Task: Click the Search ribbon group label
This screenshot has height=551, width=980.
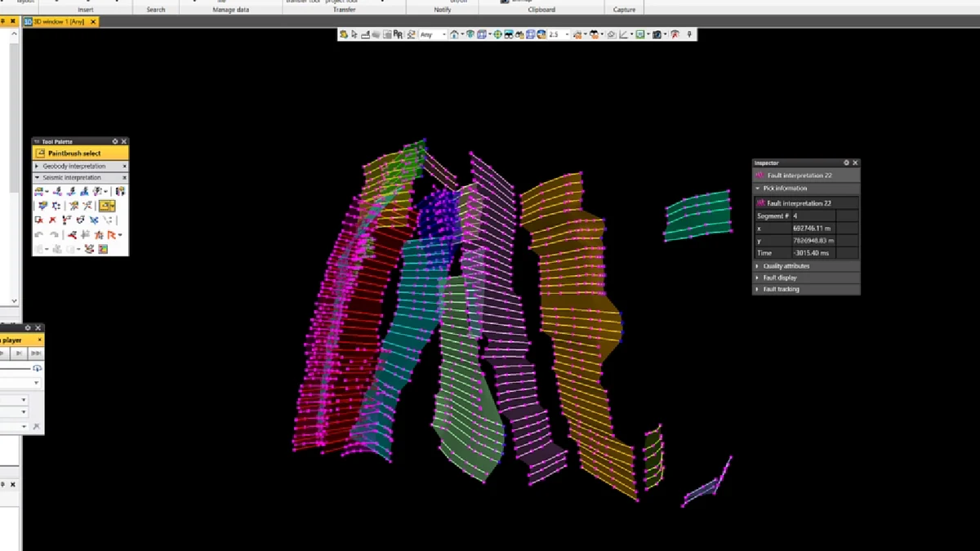Action: click(x=155, y=10)
